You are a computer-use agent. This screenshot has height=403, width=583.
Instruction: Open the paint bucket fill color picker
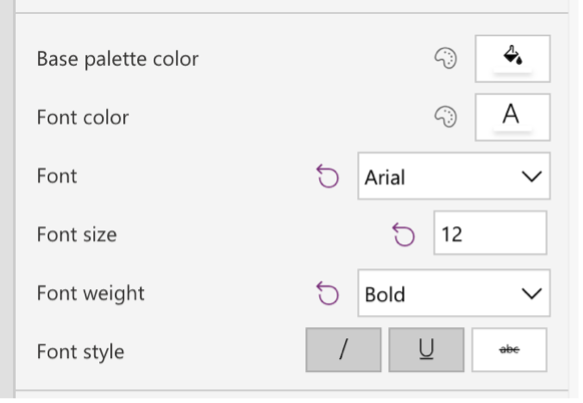point(512,59)
